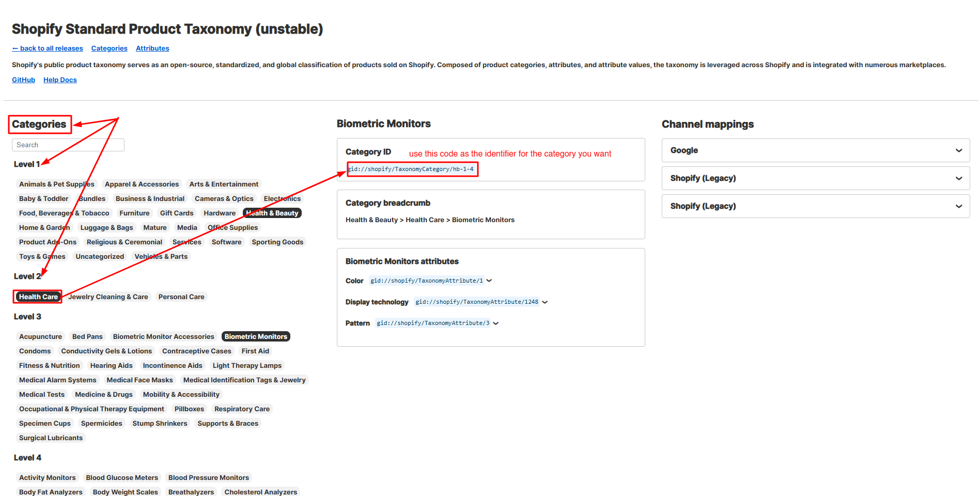980x496 pixels.
Task: Click the back to all releases link
Action: click(x=48, y=48)
